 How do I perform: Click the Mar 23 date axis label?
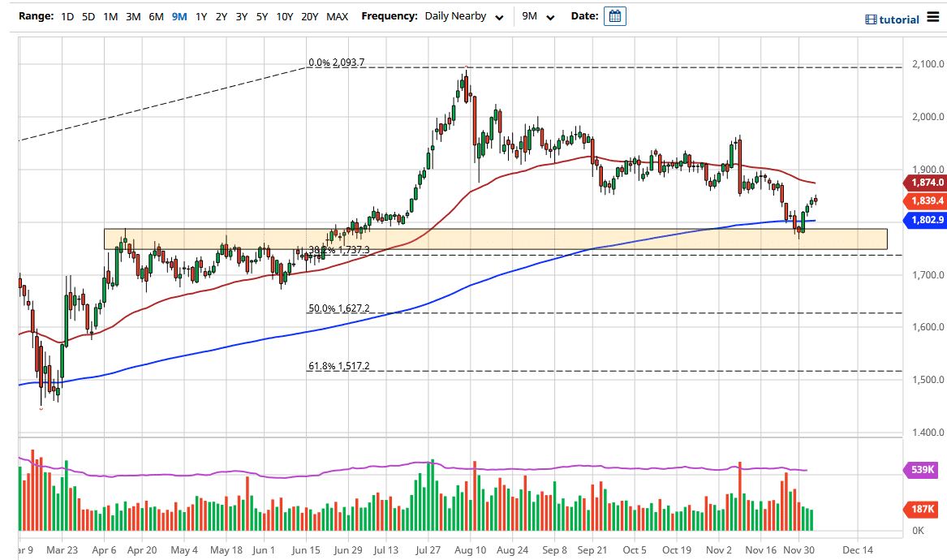[62, 549]
